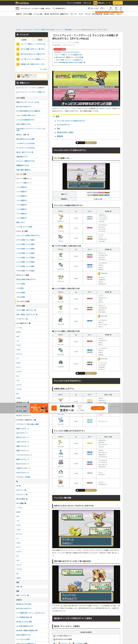Click the yellow ログイン button

click(x=117, y=3)
